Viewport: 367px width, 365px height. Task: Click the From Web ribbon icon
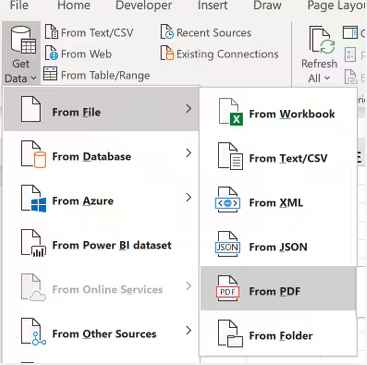pos(52,53)
